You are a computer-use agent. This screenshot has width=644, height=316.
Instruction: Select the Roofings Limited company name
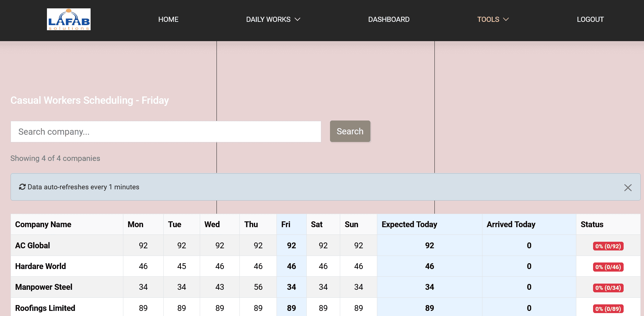(45, 308)
